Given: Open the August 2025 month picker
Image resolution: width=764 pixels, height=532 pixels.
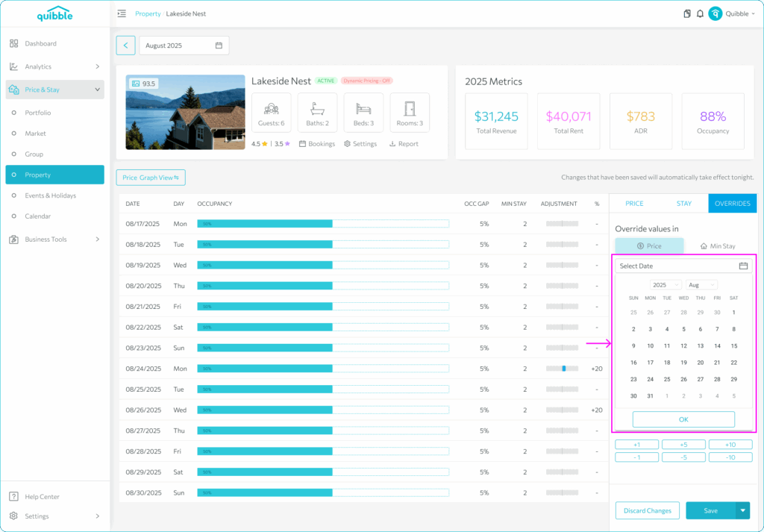Looking at the screenshot, I should [x=184, y=46].
